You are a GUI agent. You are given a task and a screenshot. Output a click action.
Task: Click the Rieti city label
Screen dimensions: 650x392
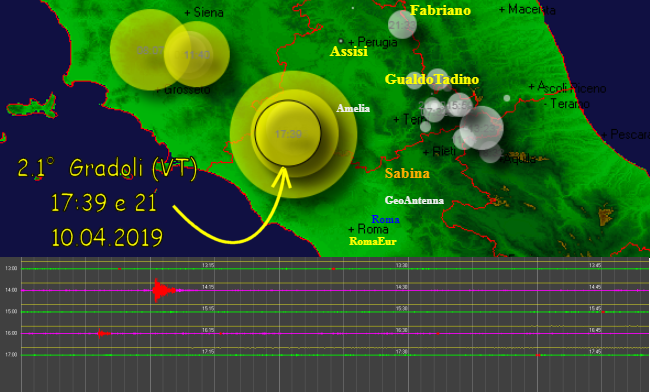[x=439, y=152]
